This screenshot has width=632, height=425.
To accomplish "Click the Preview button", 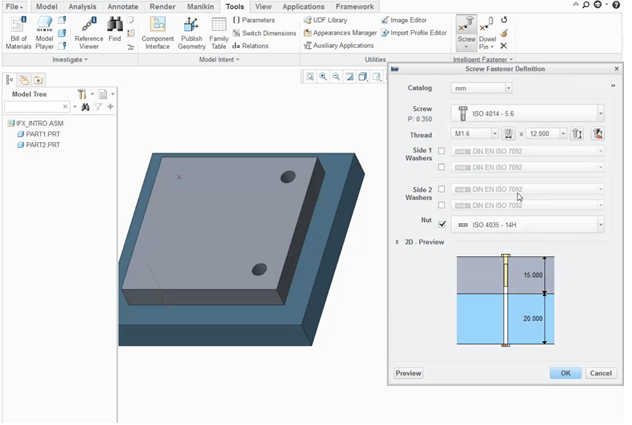I will [x=408, y=373].
